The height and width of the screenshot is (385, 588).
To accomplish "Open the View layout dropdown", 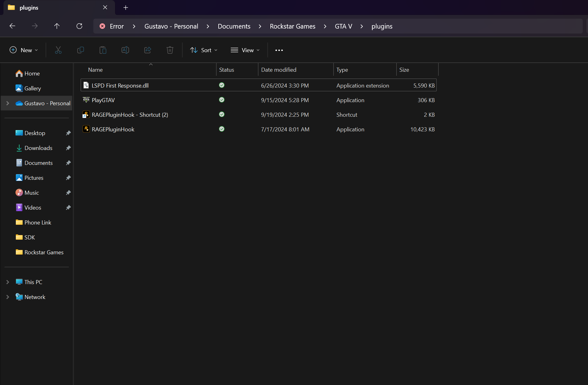I will [x=245, y=50].
